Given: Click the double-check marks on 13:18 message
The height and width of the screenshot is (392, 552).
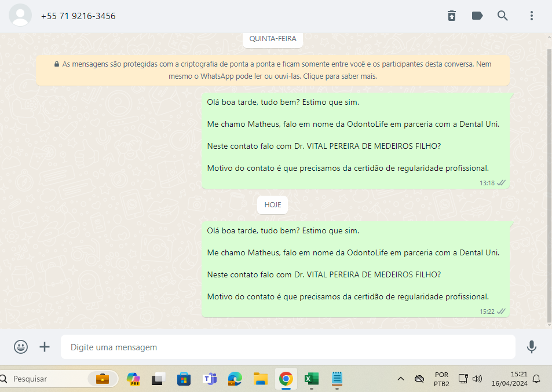Looking at the screenshot, I should pos(501,182).
